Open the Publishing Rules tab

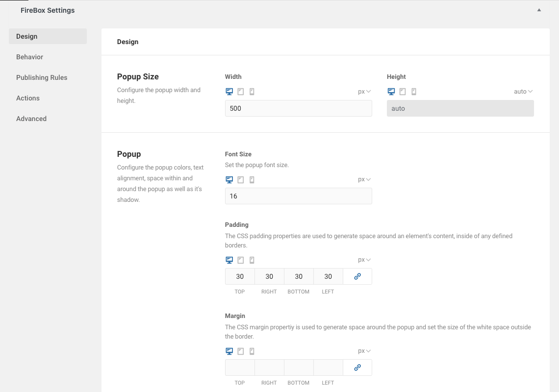(x=42, y=77)
